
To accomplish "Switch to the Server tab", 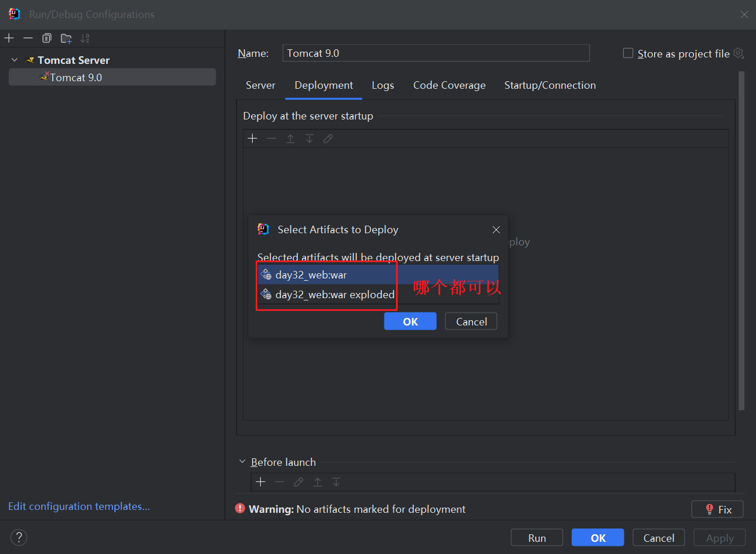I will tap(260, 85).
